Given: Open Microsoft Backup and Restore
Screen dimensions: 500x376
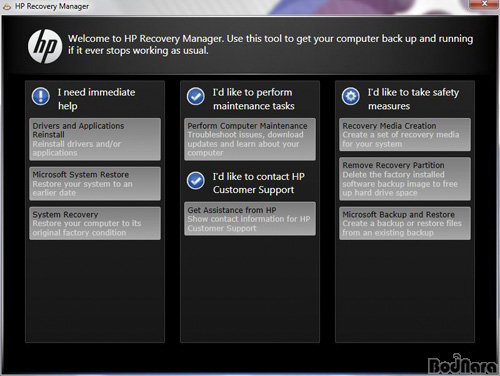Looking at the screenshot, I should tap(405, 223).
